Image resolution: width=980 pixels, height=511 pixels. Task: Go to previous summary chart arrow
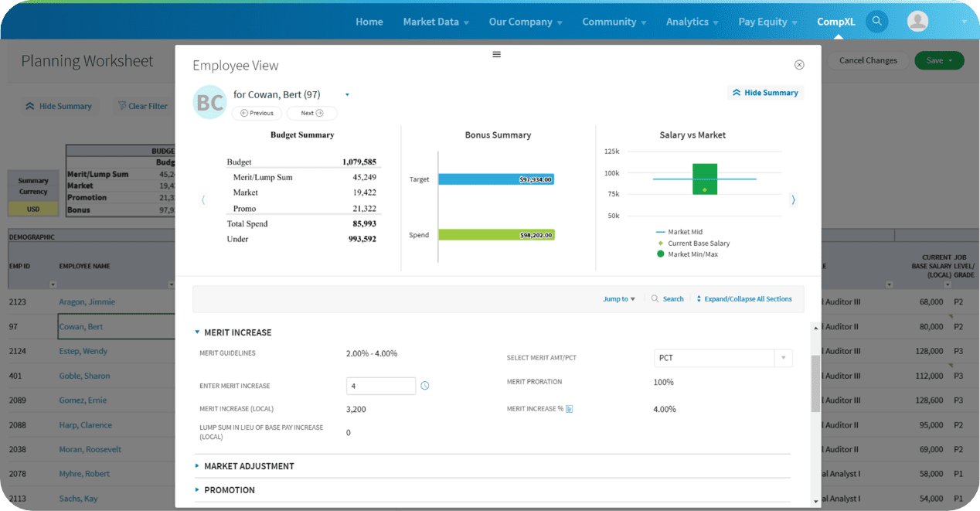[x=203, y=200]
